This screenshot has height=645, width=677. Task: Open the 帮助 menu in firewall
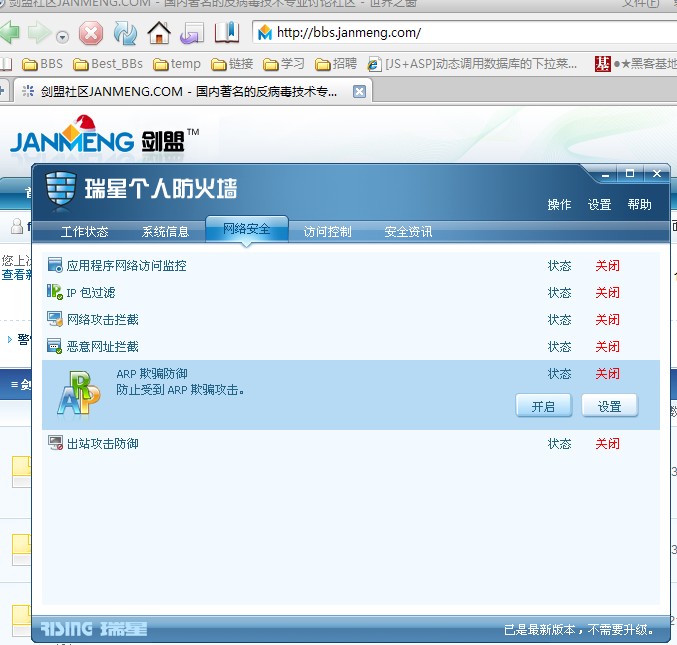[639, 204]
